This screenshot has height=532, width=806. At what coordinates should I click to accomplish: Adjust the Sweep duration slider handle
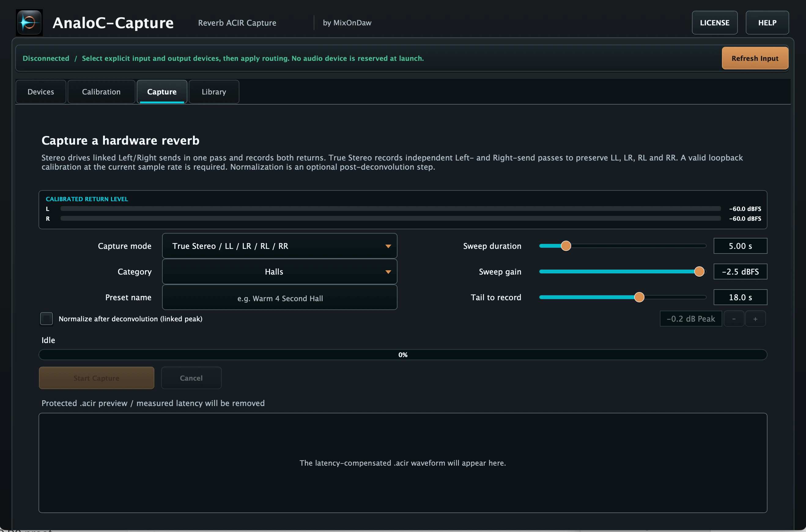566,246
